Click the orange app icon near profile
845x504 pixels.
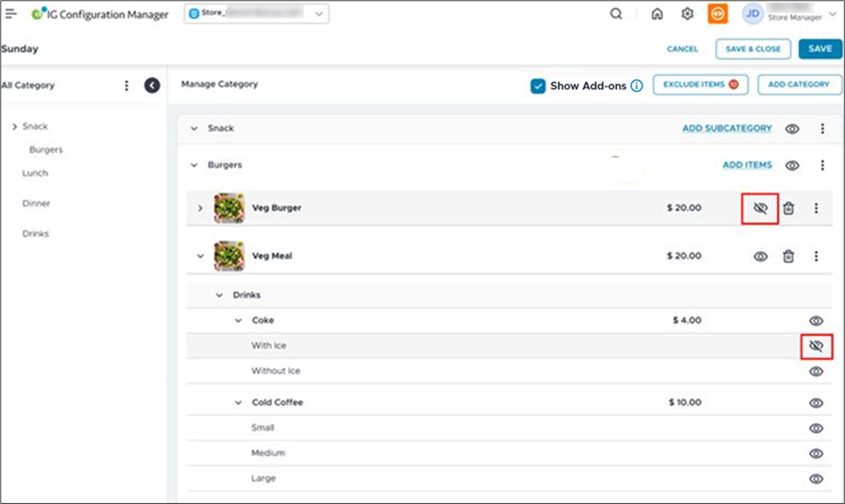718,14
